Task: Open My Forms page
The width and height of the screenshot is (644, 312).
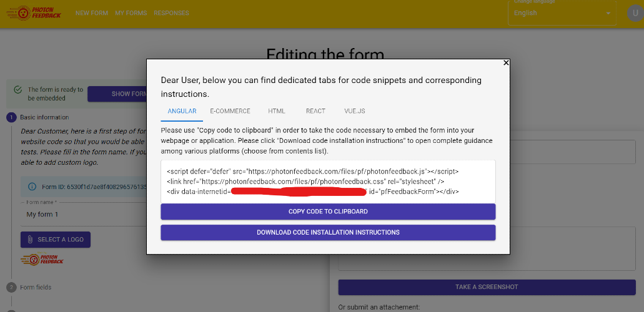Action: click(x=131, y=13)
